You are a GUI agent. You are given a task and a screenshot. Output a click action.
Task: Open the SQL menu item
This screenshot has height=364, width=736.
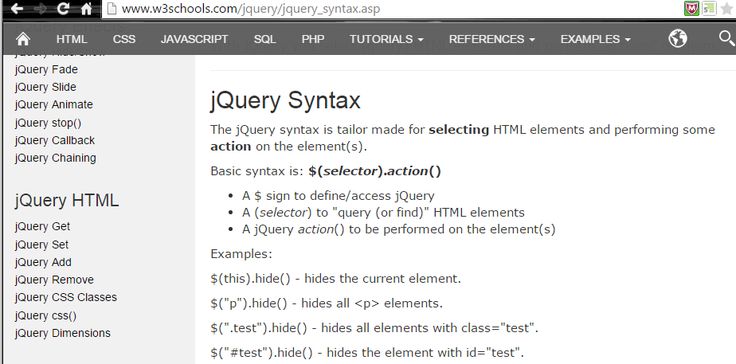pos(265,39)
